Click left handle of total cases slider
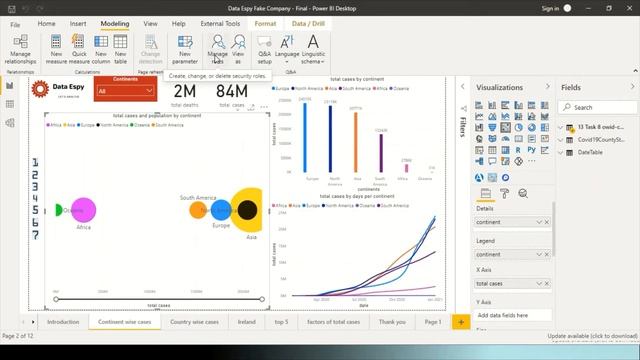This screenshot has height=360, width=640. [x=56, y=299]
